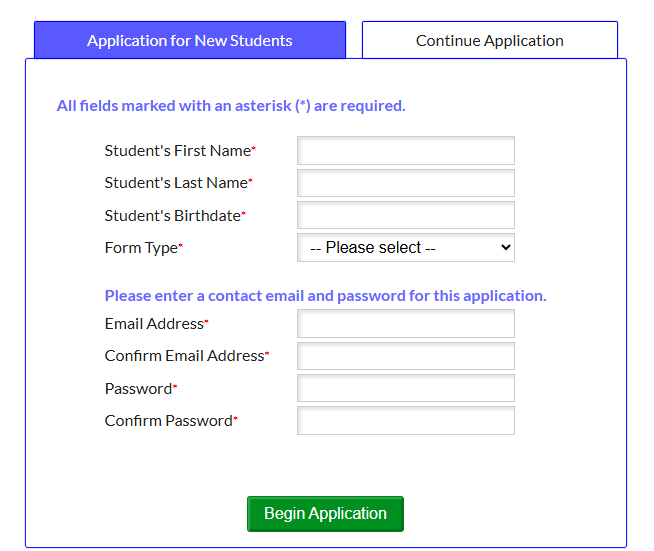This screenshot has width=654, height=551.
Task: Open the Continue Application tab
Action: pos(489,41)
